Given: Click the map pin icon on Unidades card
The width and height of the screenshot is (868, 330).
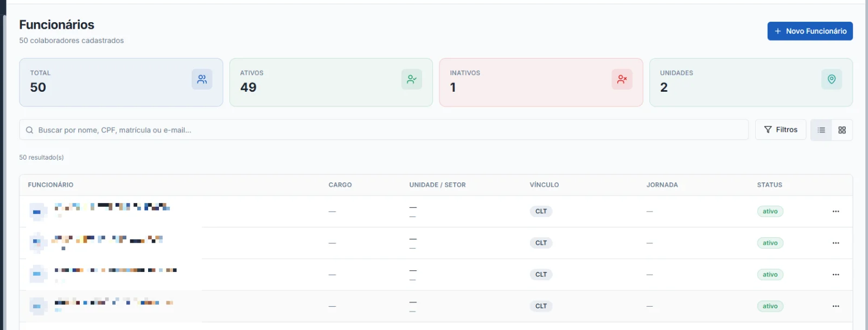Looking at the screenshot, I should coord(832,79).
